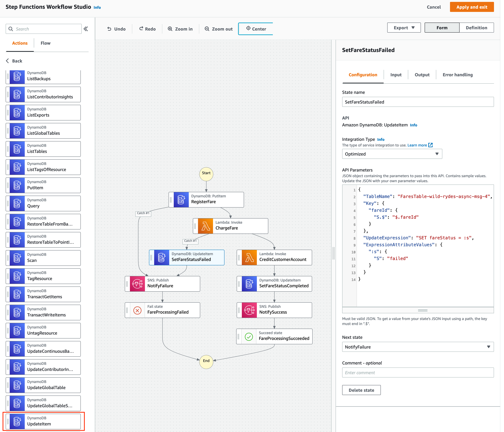
Task: Click the Lambda icon on ChargeFare state
Action: pyautogui.click(x=206, y=226)
